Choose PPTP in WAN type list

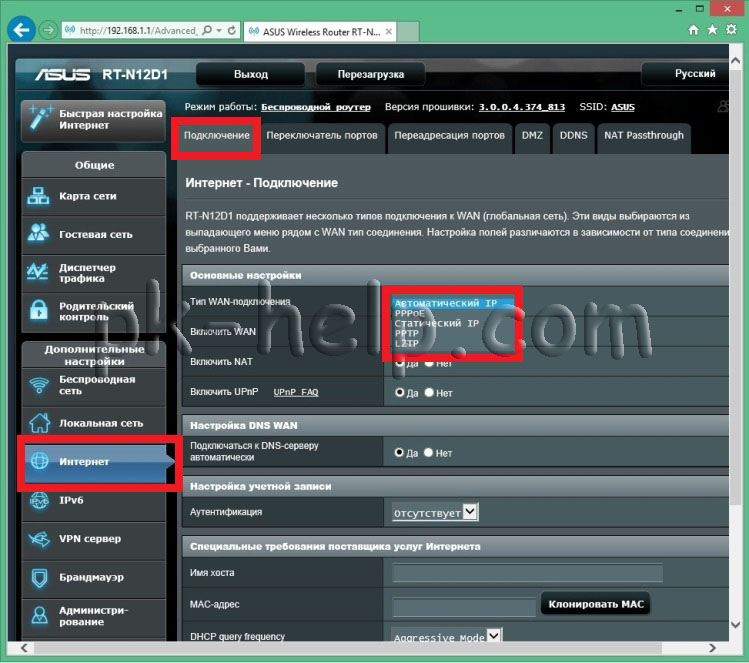pyautogui.click(x=453, y=333)
